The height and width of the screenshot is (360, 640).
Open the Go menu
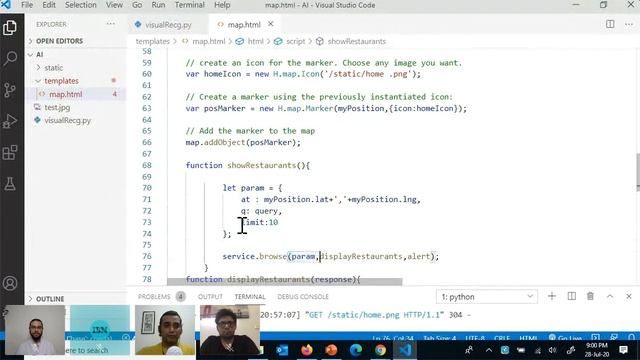[x=137, y=5]
